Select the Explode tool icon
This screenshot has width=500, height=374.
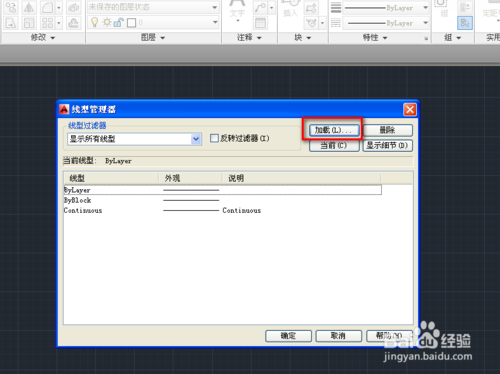[73, 7]
